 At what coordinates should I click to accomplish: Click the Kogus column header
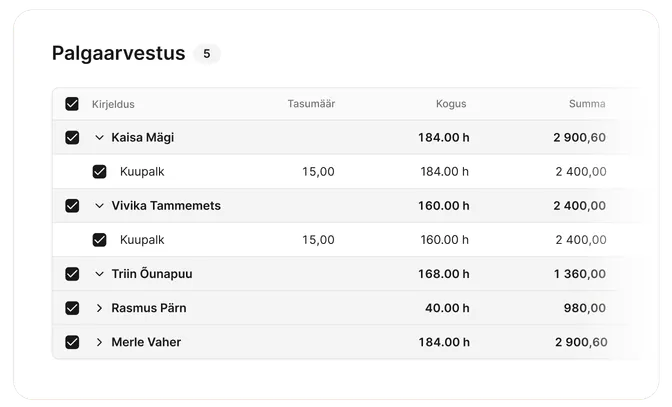point(451,104)
